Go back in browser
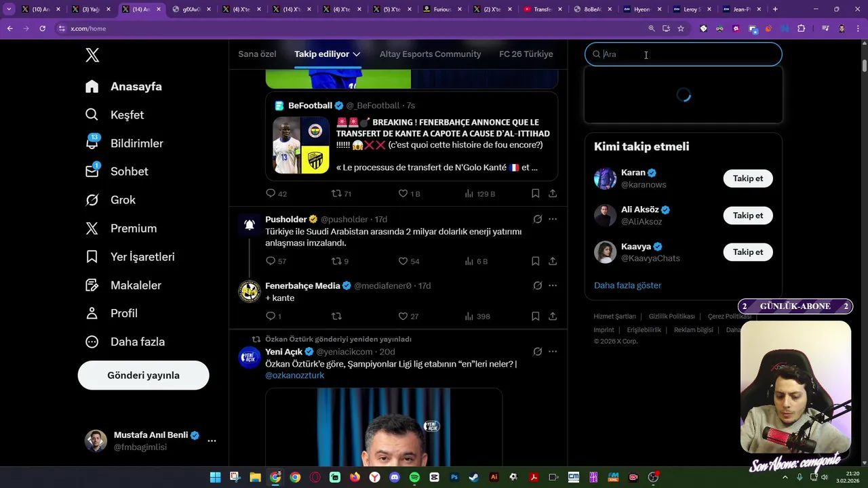Screen dimensions: 868x488 [9, 28]
